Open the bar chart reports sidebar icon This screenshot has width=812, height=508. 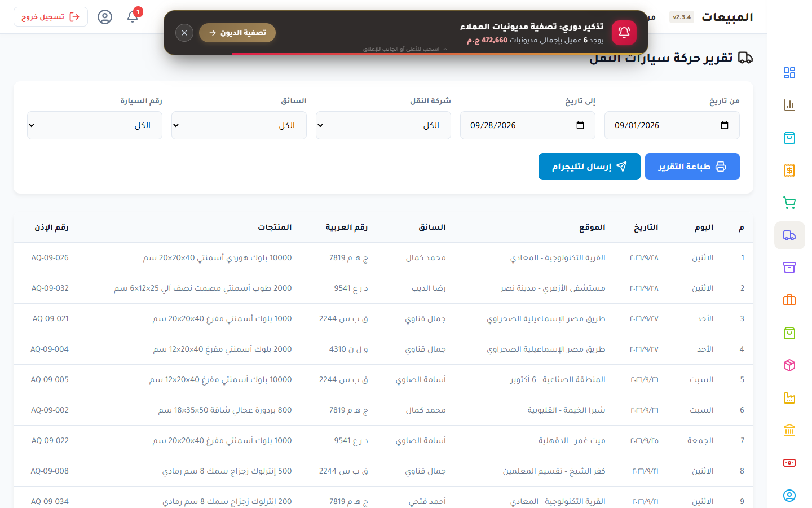point(789,105)
